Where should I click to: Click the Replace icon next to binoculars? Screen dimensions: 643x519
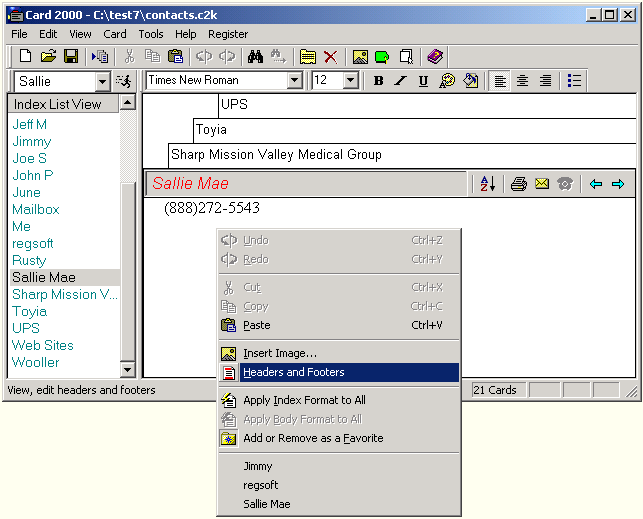(278, 56)
